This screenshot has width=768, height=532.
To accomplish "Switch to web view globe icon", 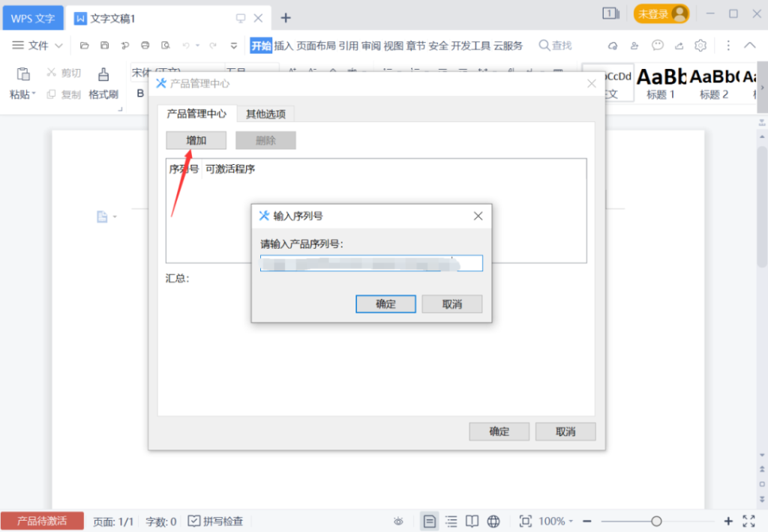I will click(x=493, y=522).
